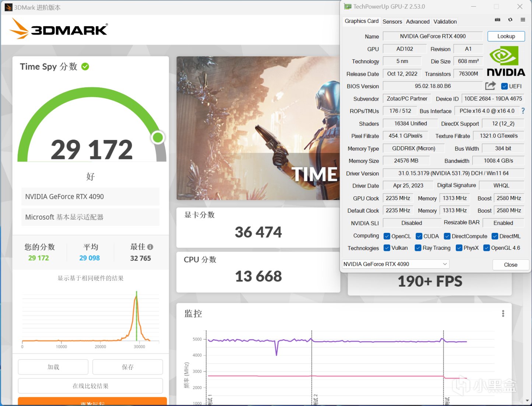
Task: Click the 保存 button
Action: tap(128, 367)
